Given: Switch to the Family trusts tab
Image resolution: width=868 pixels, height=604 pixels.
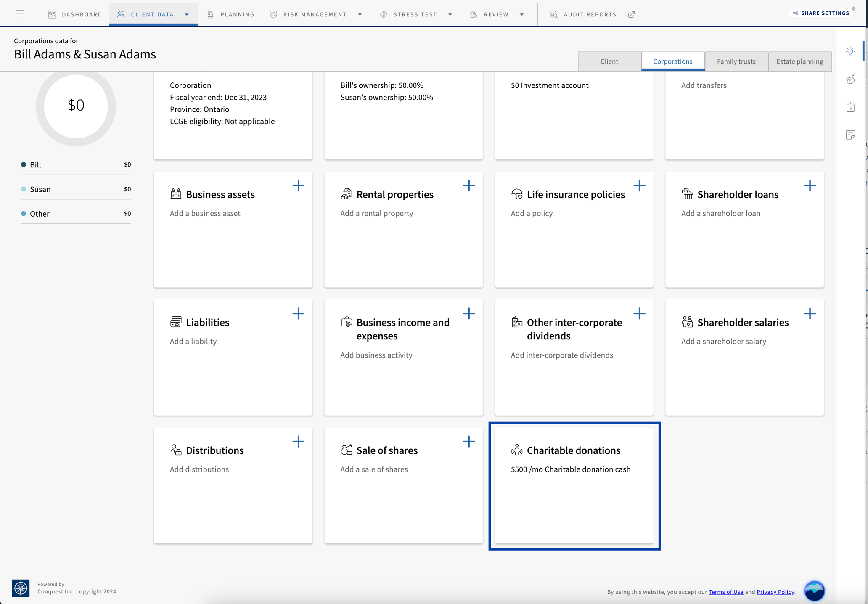Looking at the screenshot, I should click(736, 61).
